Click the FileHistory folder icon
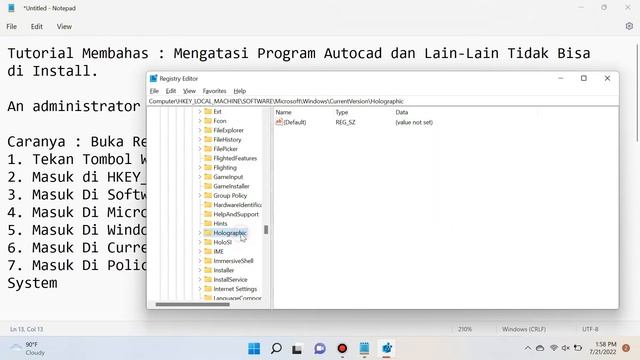The width and height of the screenshot is (640, 360). pyautogui.click(x=208, y=140)
